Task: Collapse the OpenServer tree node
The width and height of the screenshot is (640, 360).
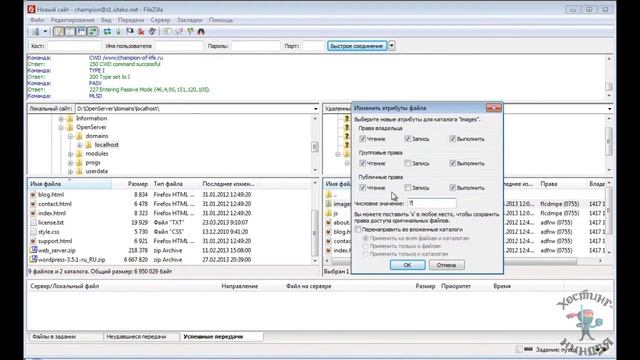Action: tap(61, 128)
